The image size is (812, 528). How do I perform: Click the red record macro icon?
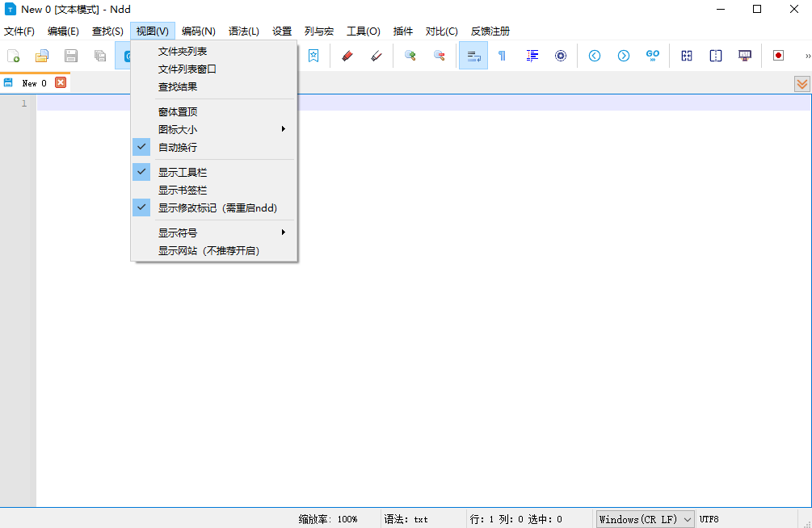coord(778,56)
